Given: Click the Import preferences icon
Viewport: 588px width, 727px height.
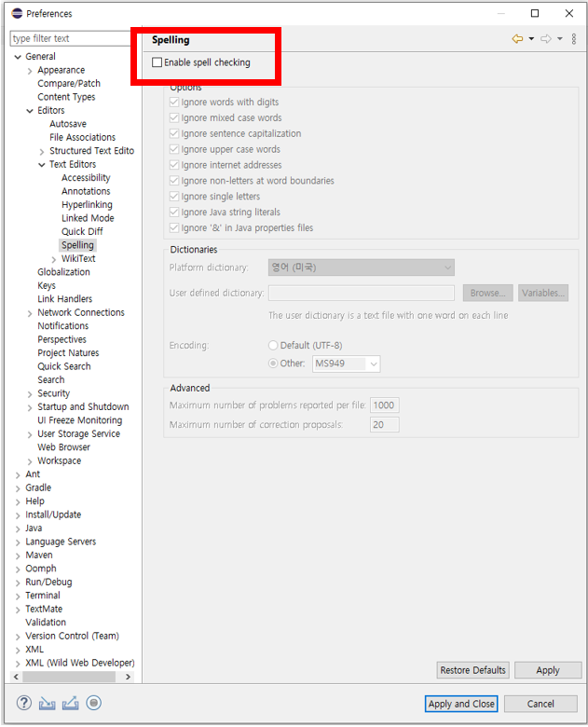Looking at the screenshot, I should pos(47,704).
